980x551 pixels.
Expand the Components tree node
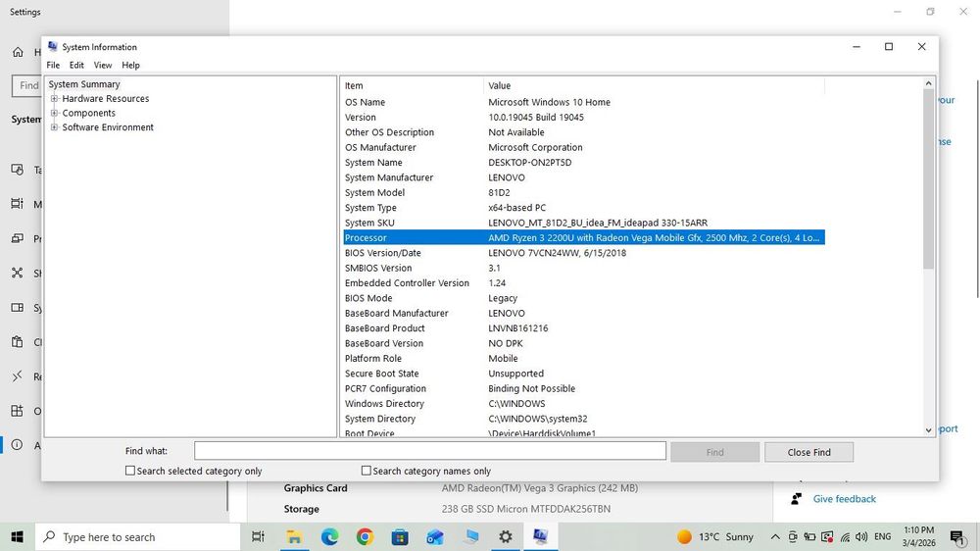tap(54, 113)
